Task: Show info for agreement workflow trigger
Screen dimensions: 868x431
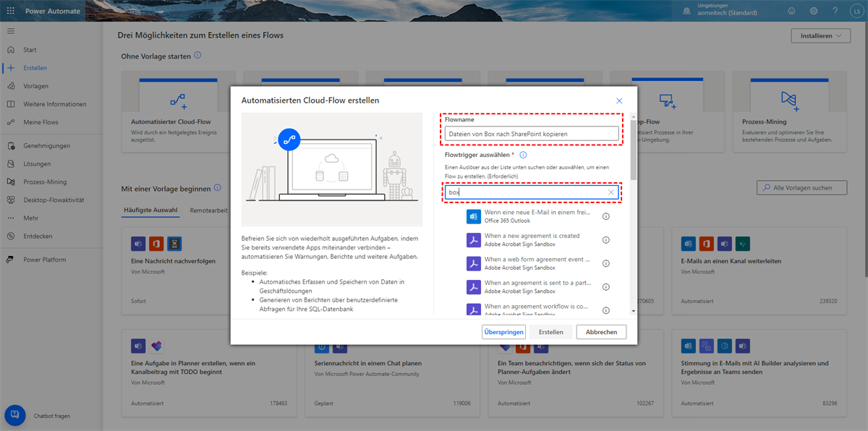Action: point(606,310)
